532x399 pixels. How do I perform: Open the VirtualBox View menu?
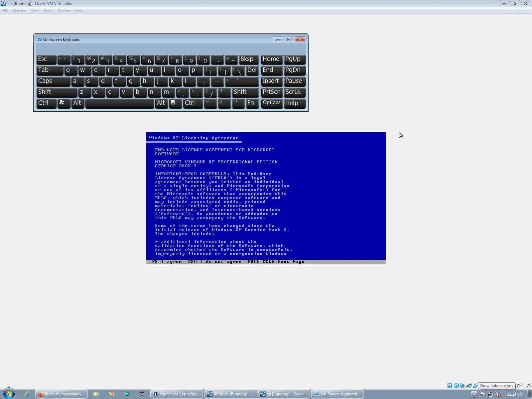(35, 11)
